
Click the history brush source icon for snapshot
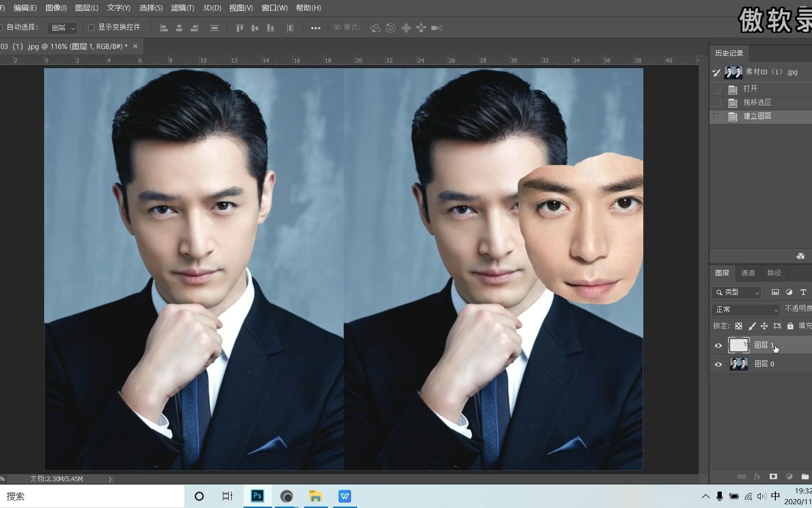(717, 72)
